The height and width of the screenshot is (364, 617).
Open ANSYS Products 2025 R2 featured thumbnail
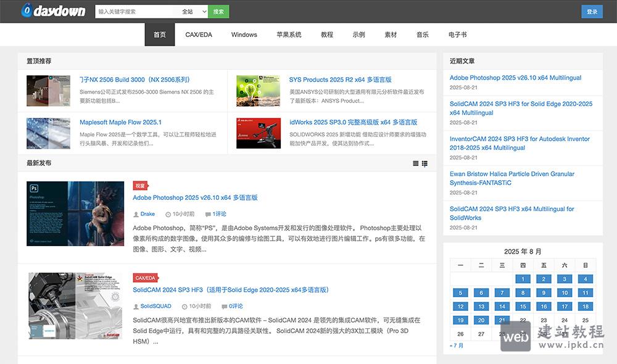(x=258, y=91)
